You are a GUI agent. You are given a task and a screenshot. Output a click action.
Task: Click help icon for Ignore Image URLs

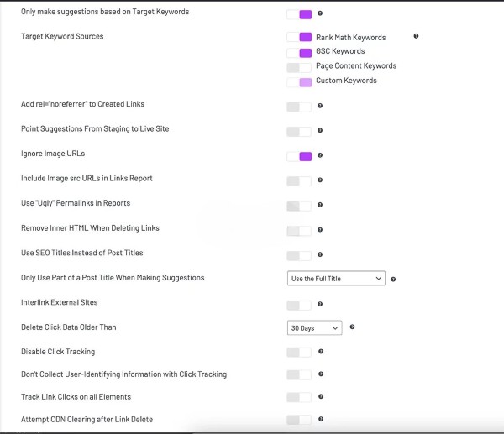click(x=320, y=156)
